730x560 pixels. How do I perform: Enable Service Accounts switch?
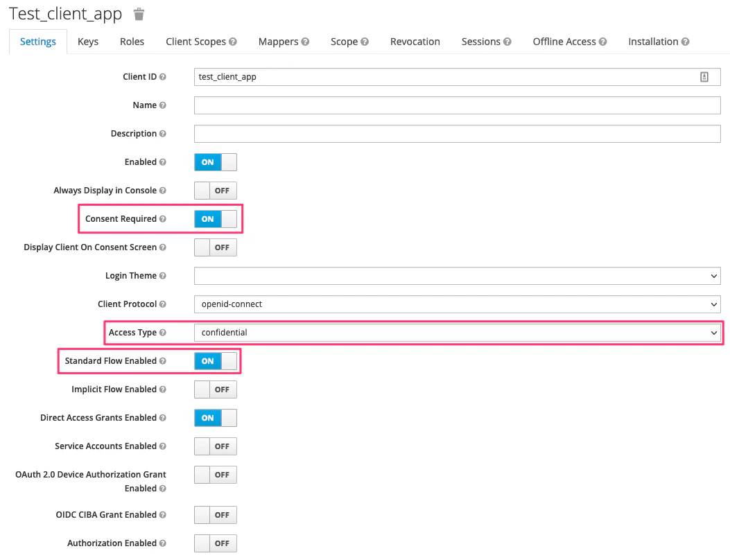(216, 446)
